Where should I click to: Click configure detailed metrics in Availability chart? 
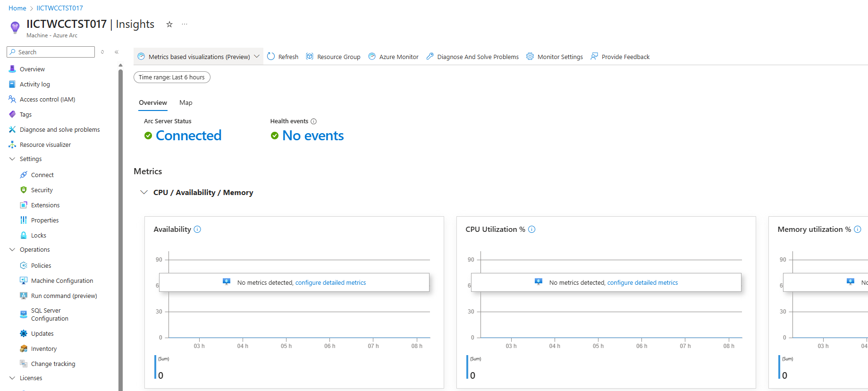pos(330,283)
